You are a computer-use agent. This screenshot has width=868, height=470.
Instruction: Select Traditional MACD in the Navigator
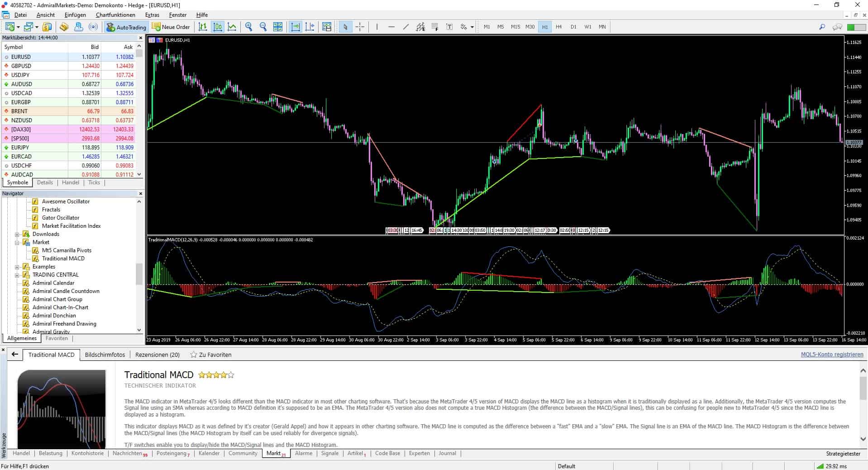(63, 259)
